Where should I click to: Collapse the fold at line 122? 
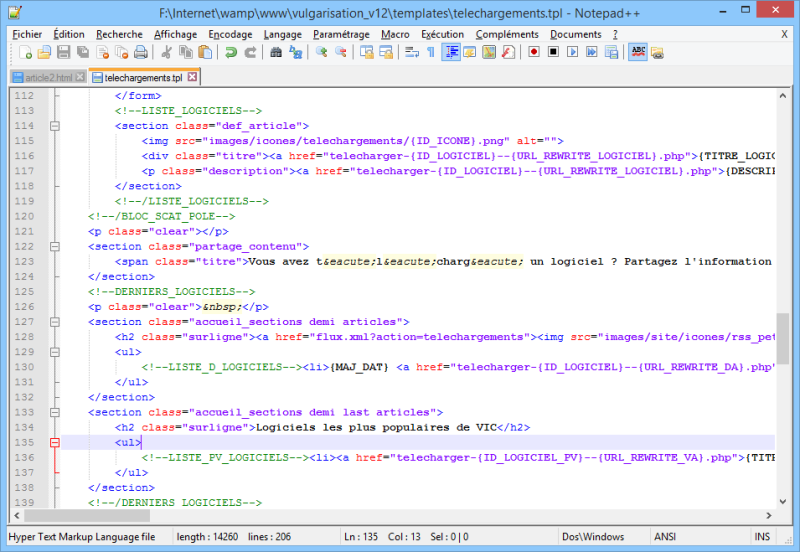click(55, 246)
